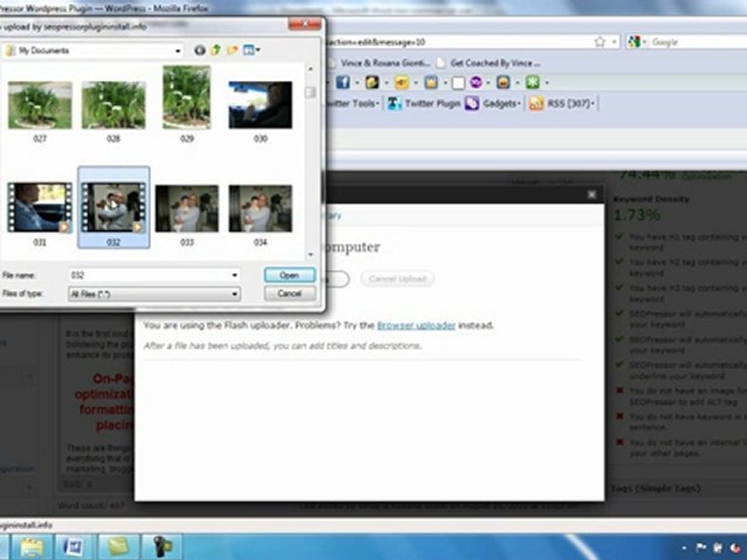Create a new folder icon
Viewport: 747px width, 560px height.
click(x=233, y=50)
